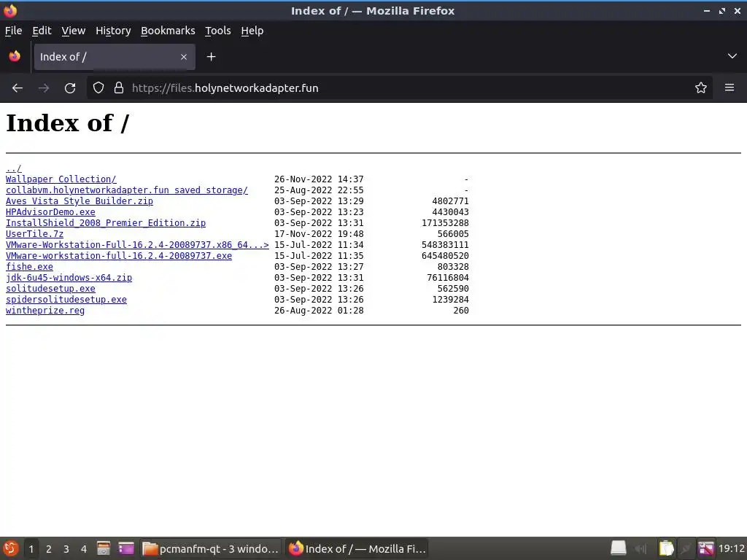The height and width of the screenshot is (560, 747).
Task: Expand the list all tabs chevron
Action: 732,56
